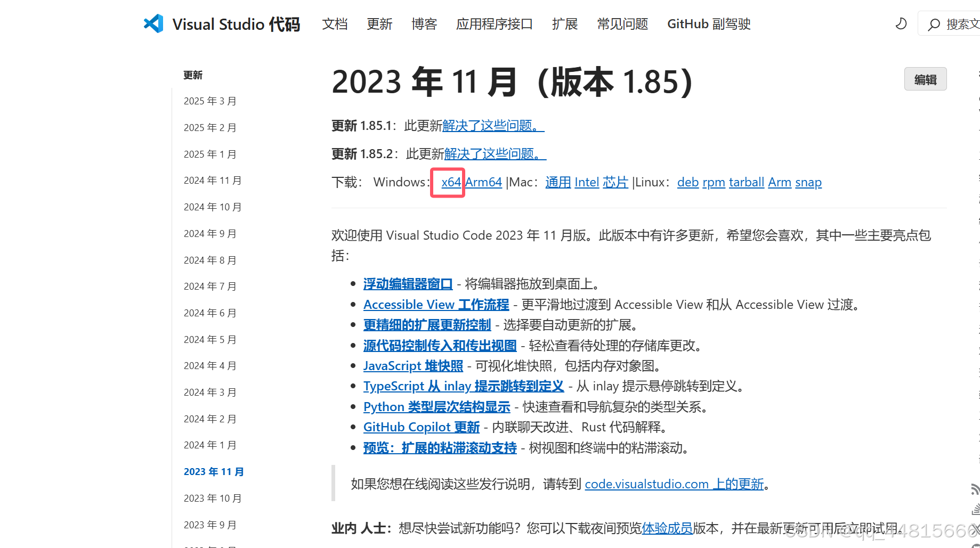
Task: Open the 浮动编辑器窗口 link
Action: point(408,284)
